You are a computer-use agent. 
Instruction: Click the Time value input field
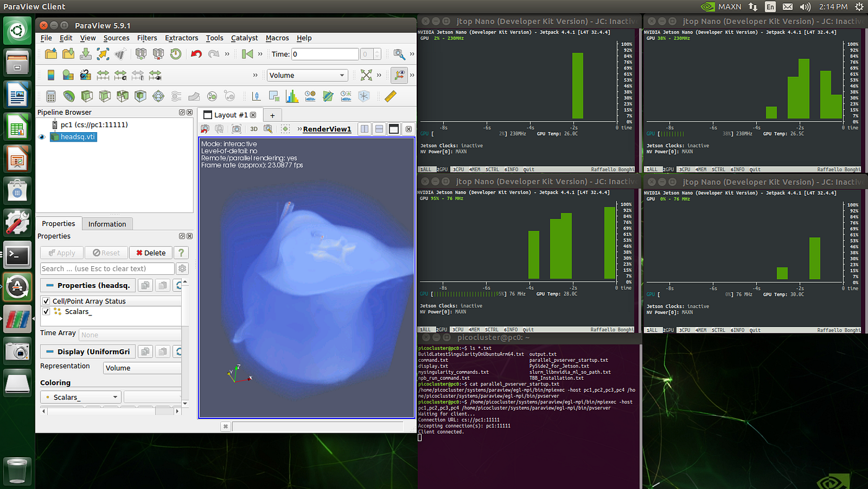(324, 54)
